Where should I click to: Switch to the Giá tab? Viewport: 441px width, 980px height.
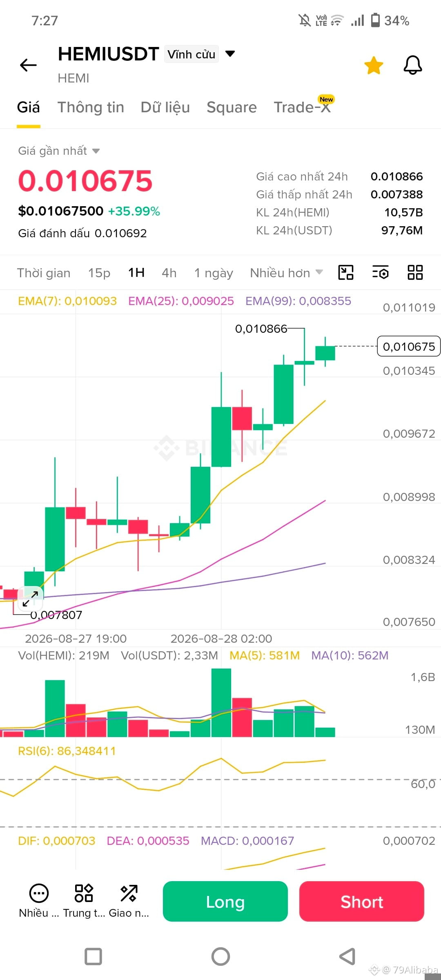(x=29, y=107)
